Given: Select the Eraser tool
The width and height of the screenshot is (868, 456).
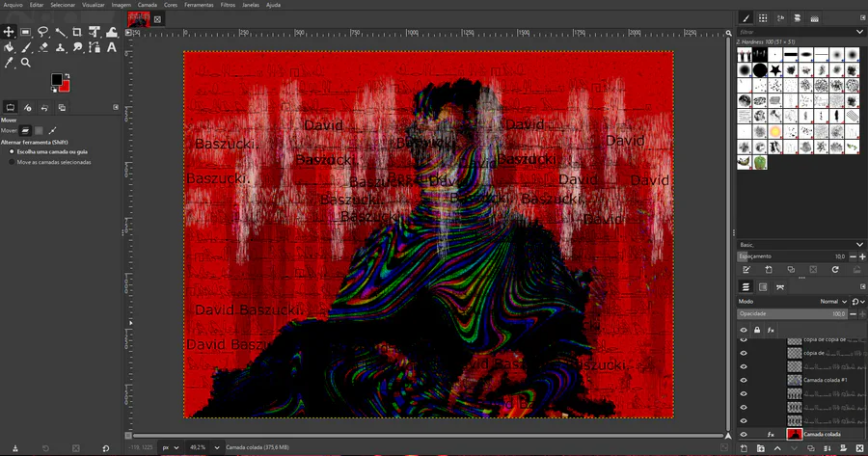Looking at the screenshot, I should pos(42,47).
